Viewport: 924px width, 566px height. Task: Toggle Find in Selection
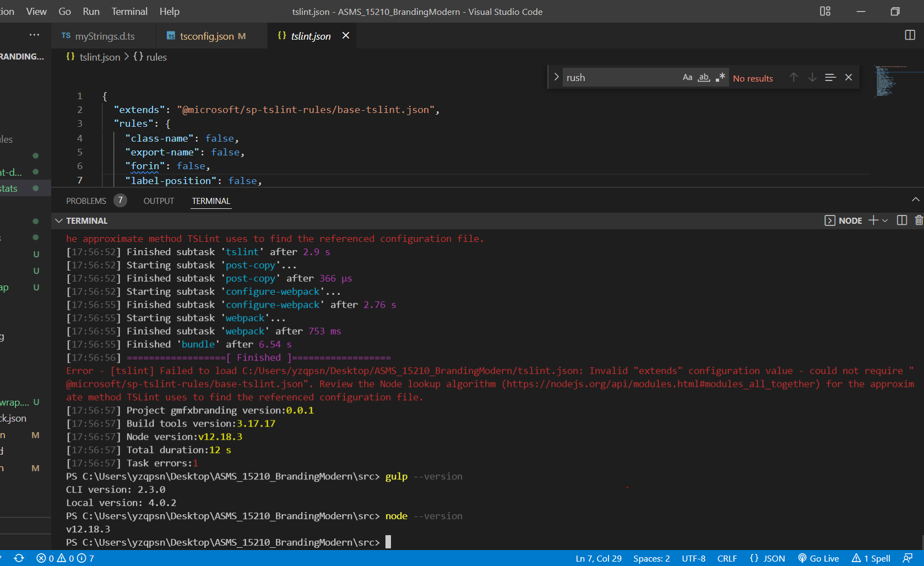pyautogui.click(x=830, y=77)
